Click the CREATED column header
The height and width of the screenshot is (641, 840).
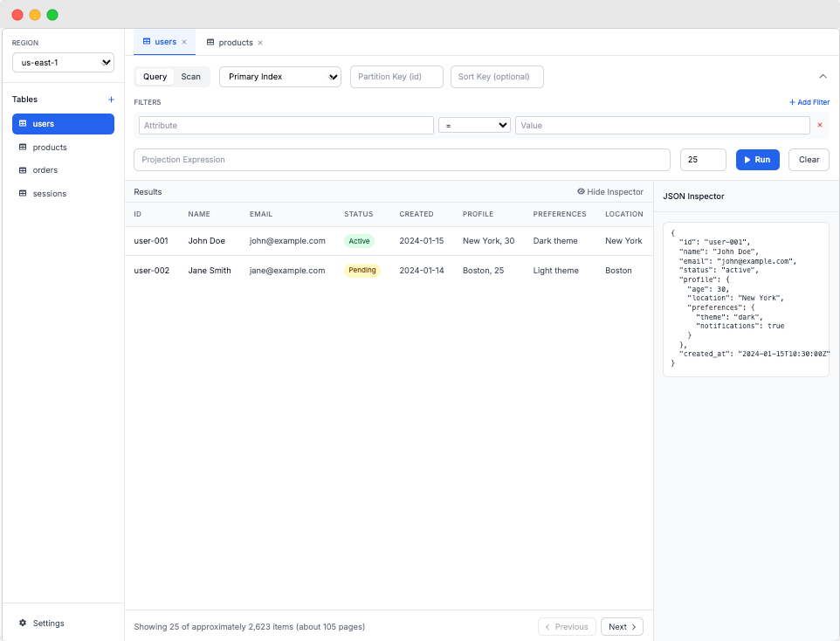(417, 214)
